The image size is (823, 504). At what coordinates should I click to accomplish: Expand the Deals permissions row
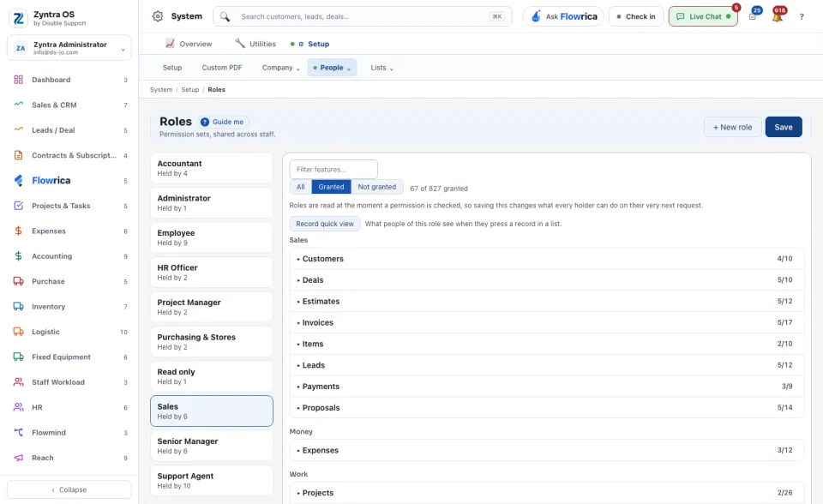(546, 280)
